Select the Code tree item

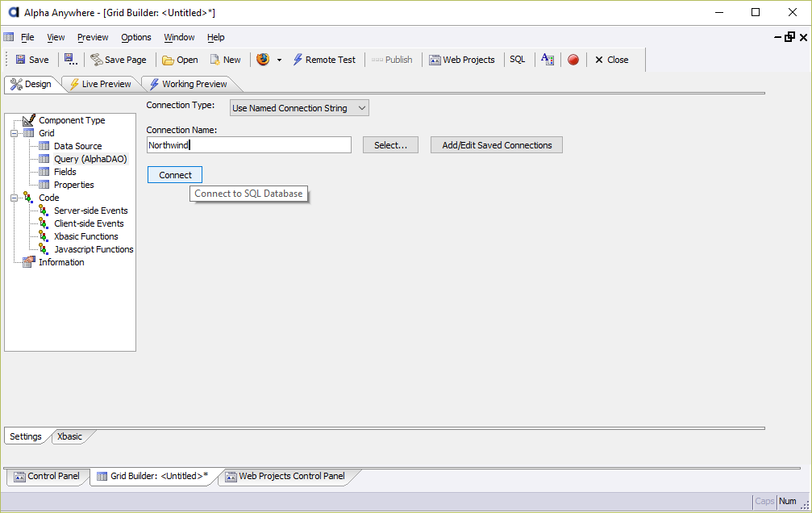(48, 198)
